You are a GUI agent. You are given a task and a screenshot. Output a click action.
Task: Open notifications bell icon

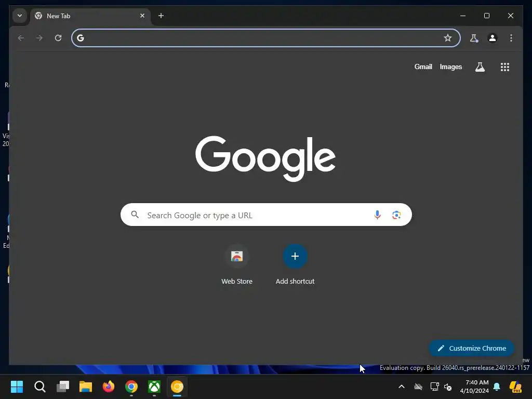tap(497, 387)
